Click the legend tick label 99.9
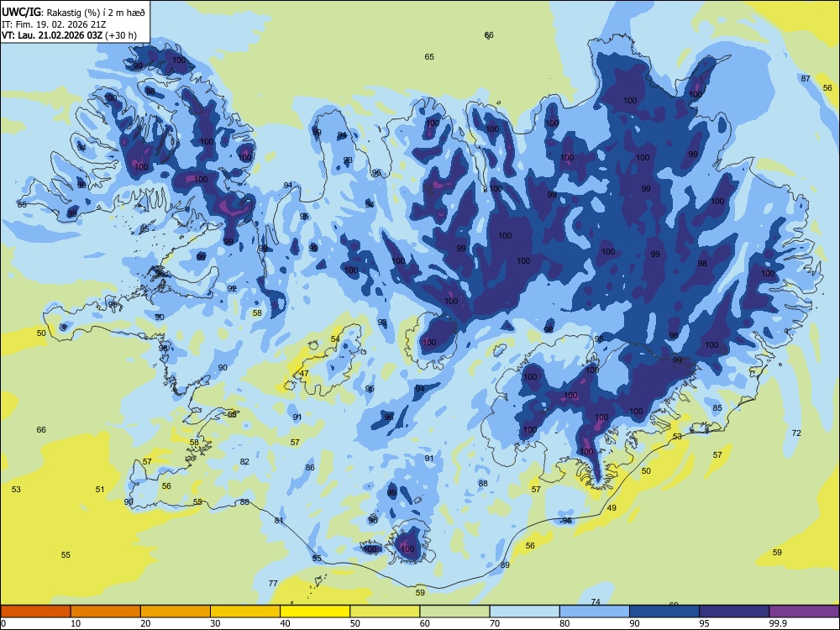 777,623
